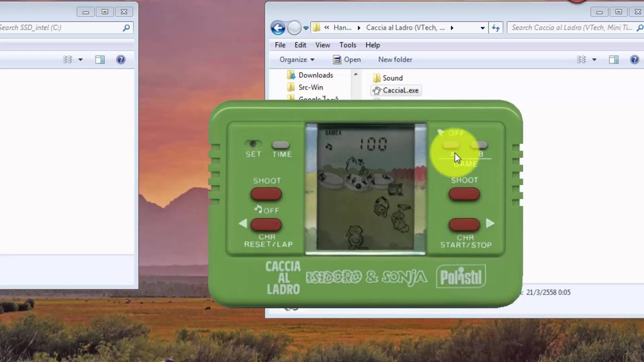This screenshot has height=362, width=644.
Task: Select Src-Win in the navigation pane
Action: (310, 87)
